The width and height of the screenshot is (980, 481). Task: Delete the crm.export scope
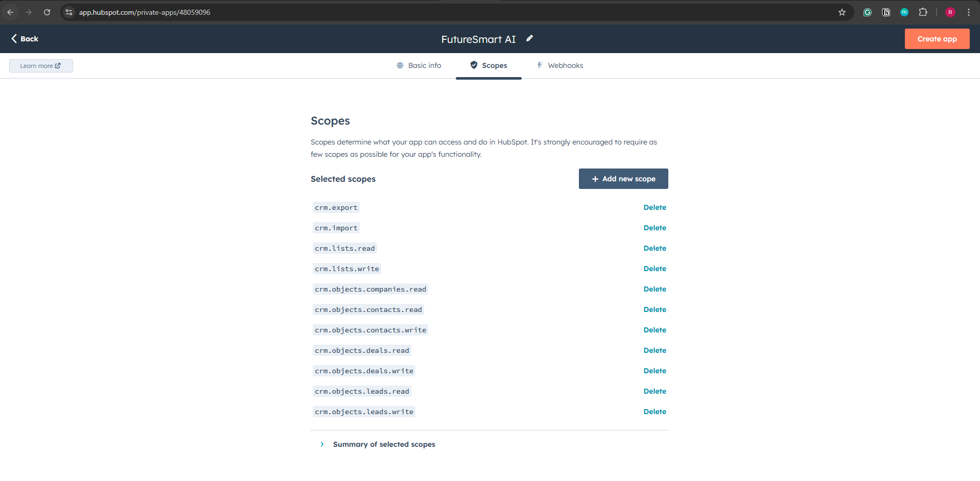pyautogui.click(x=655, y=207)
